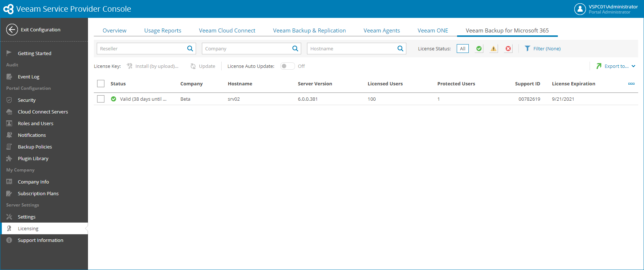Click the search magnifier in Hostname field

400,49
